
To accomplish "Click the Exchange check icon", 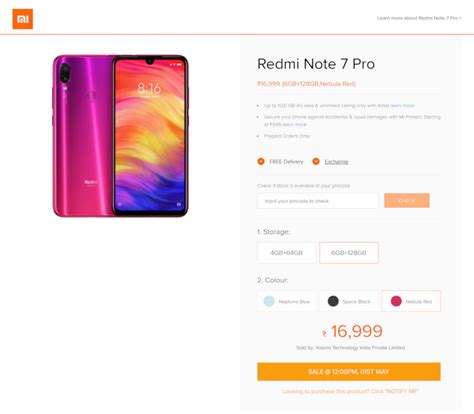I will tap(316, 161).
